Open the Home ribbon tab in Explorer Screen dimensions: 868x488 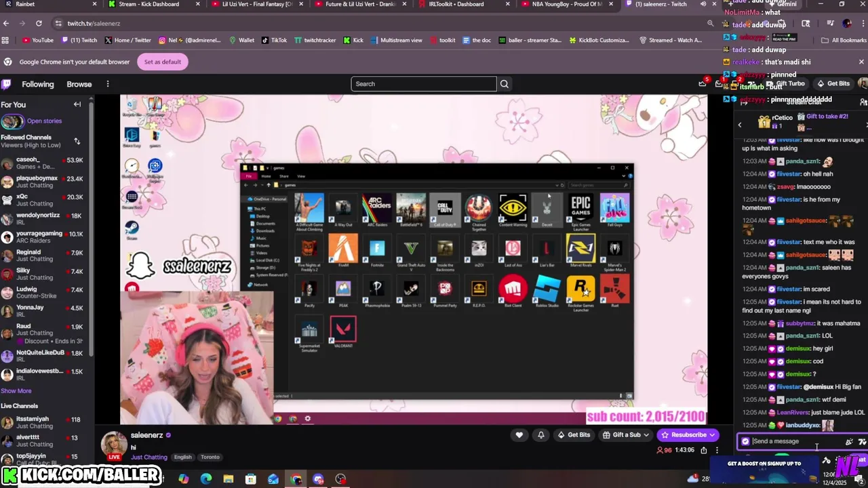tap(266, 176)
